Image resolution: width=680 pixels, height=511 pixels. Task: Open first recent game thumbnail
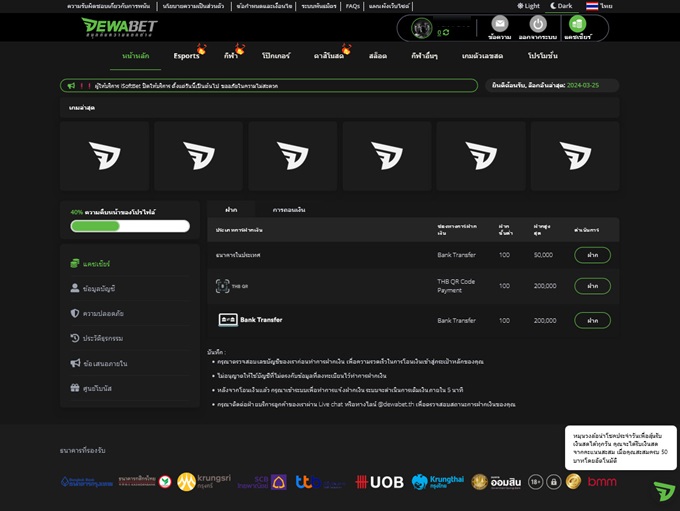[104, 156]
